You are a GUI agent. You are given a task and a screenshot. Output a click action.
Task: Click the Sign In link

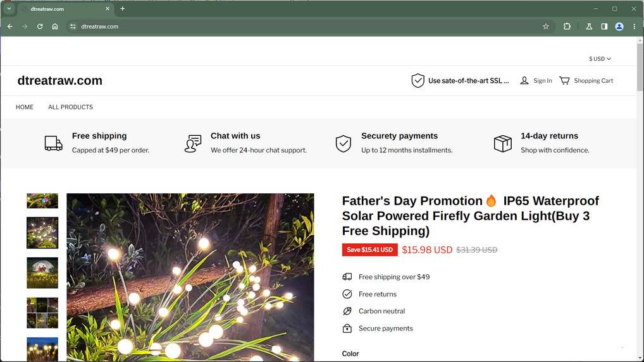point(542,81)
